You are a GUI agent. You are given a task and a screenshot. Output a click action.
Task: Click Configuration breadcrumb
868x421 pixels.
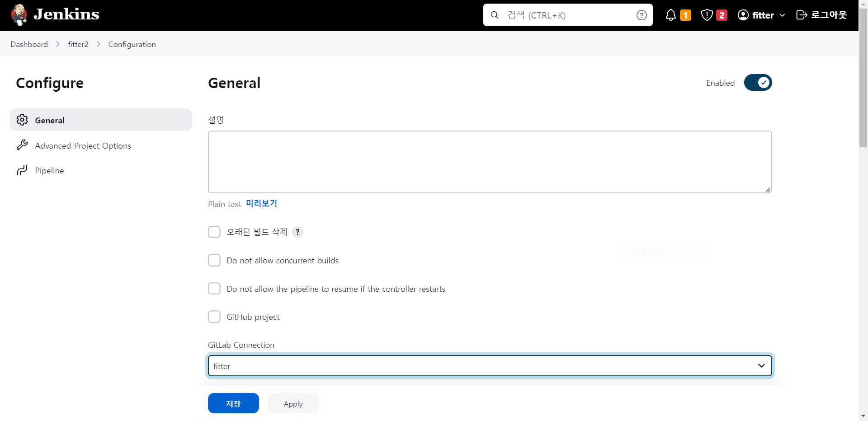(x=132, y=44)
